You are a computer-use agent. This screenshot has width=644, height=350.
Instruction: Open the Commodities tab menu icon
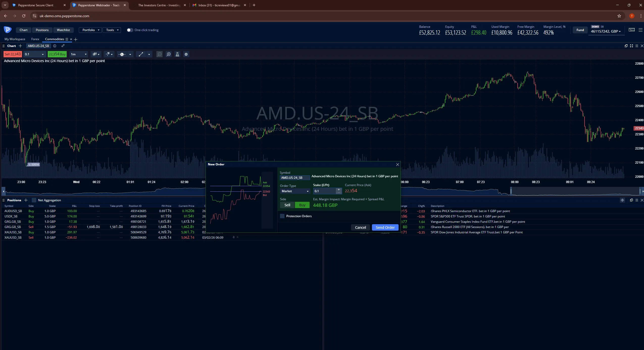(x=67, y=39)
